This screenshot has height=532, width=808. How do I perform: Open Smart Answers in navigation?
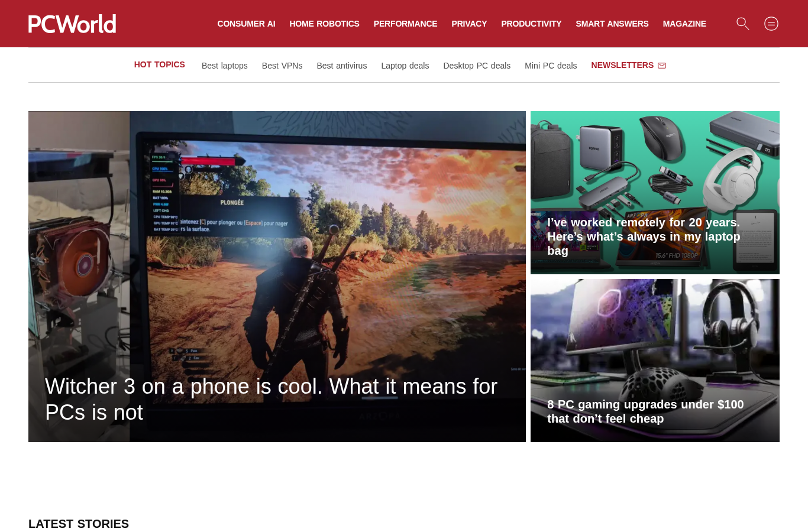coord(612,24)
